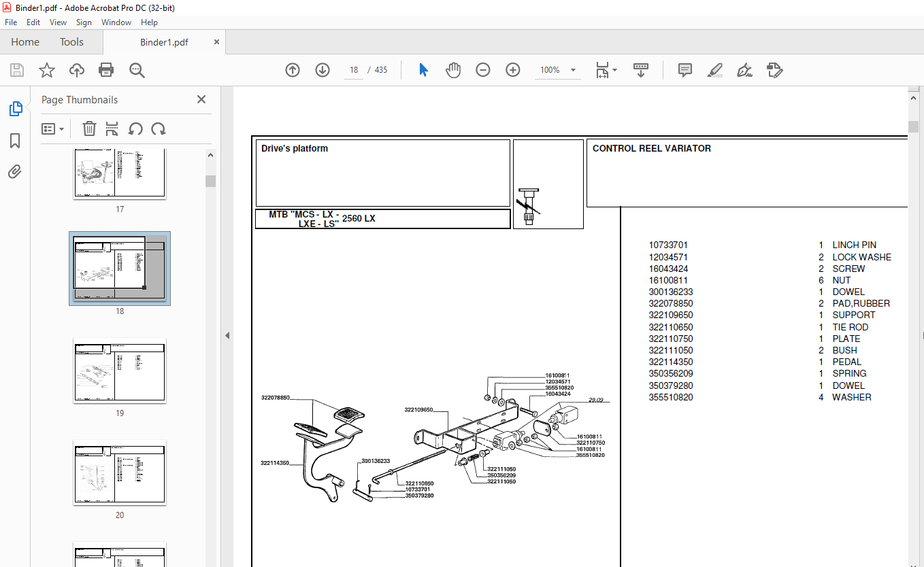Click the upload to cloud icon

point(77,70)
